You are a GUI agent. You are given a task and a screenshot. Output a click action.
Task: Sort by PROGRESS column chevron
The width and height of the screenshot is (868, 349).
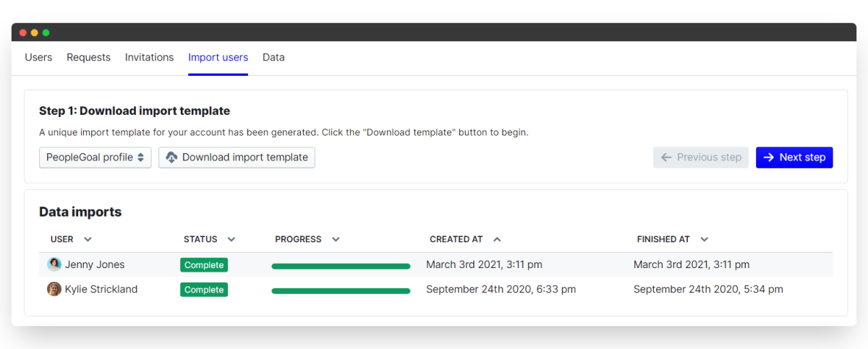pyautogui.click(x=336, y=239)
